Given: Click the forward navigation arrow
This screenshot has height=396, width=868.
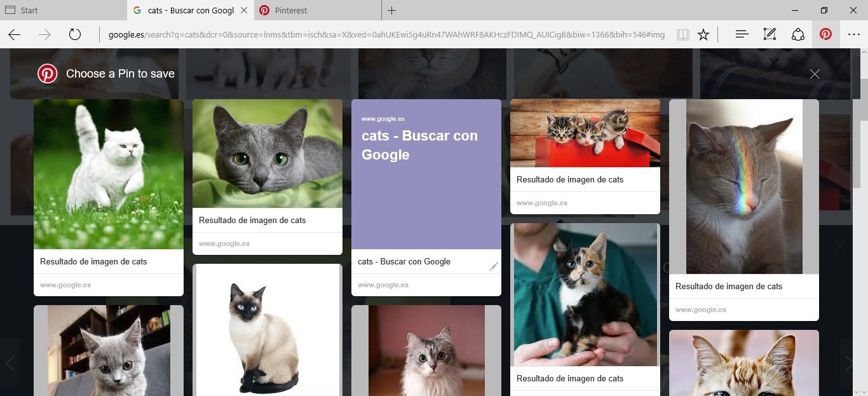Looking at the screenshot, I should coord(44,34).
